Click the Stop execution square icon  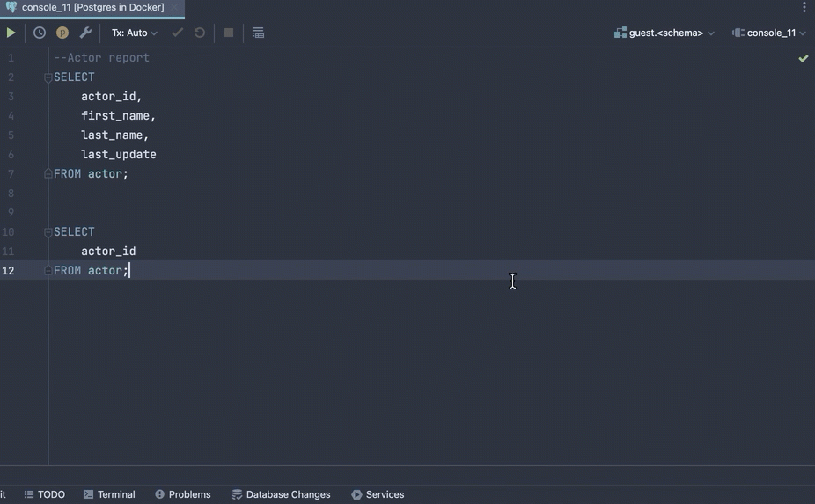point(229,33)
